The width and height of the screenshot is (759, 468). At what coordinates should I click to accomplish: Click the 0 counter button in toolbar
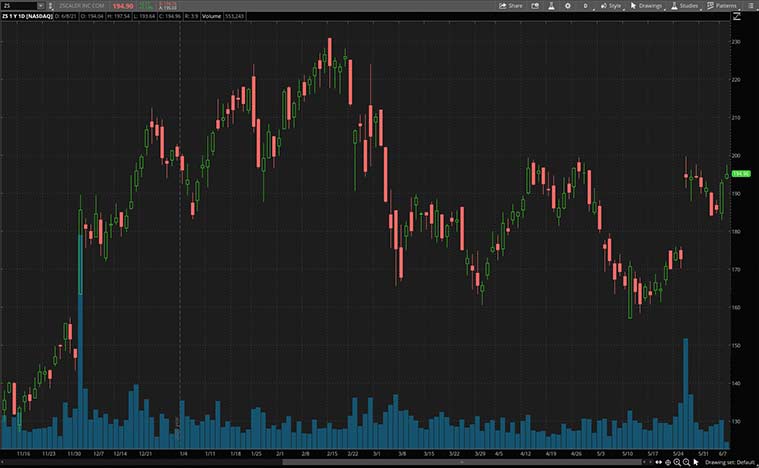pyautogui.click(x=585, y=6)
